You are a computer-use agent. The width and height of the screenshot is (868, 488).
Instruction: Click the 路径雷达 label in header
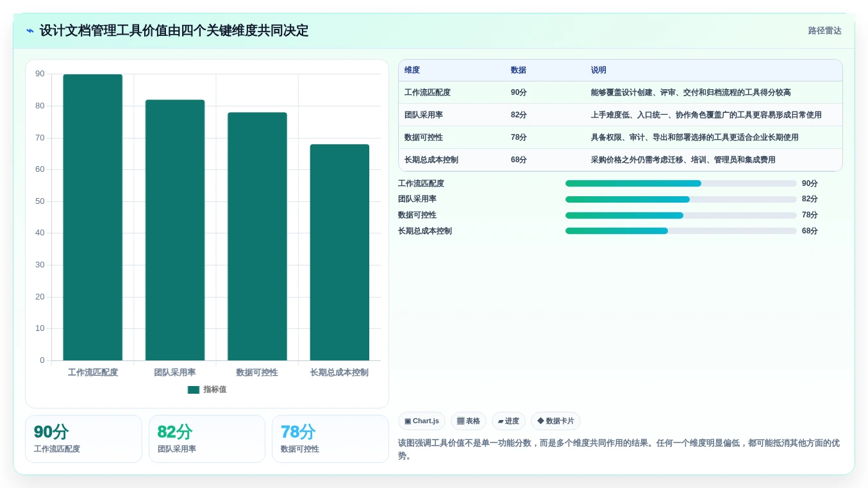pos(824,31)
